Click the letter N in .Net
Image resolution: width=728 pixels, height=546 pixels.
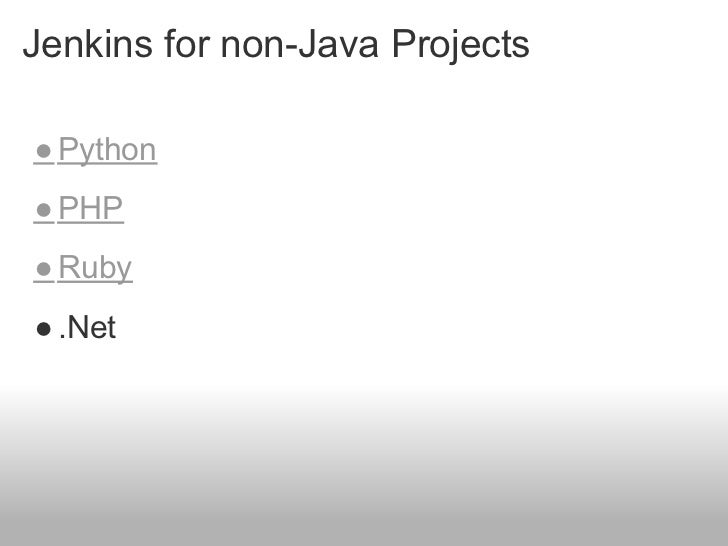click(76, 327)
